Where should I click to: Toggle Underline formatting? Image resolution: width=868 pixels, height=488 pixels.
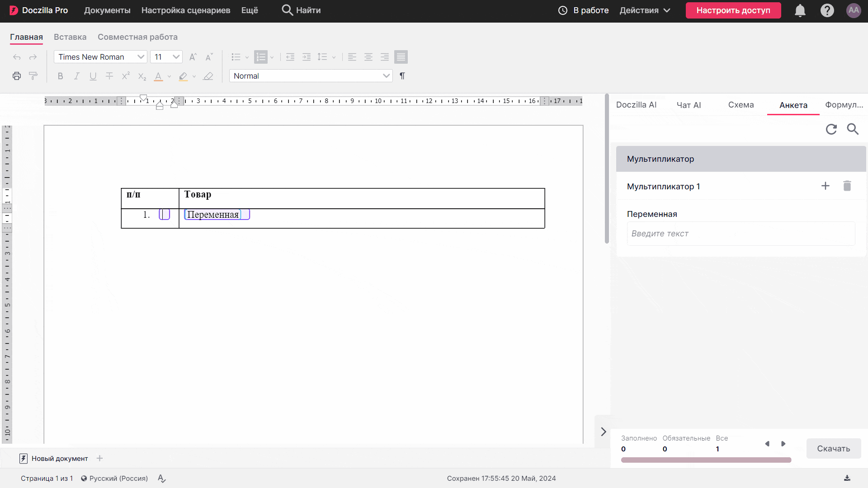pyautogui.click(x=93, y=76)
